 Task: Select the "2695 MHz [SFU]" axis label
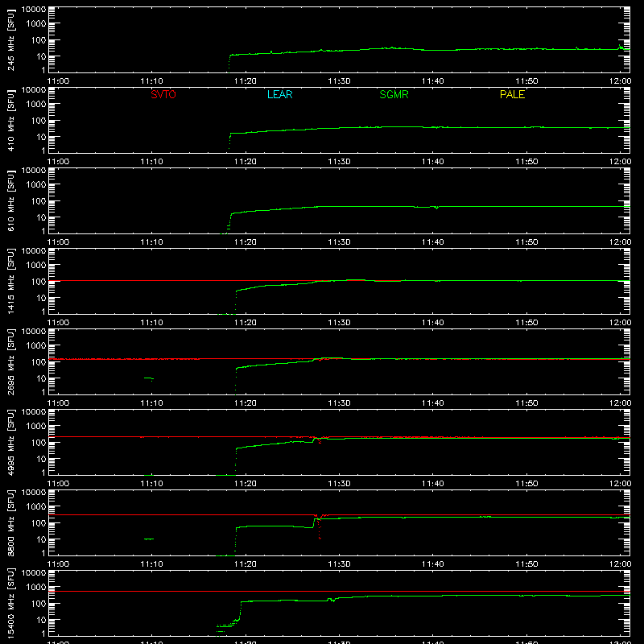(11, 361)
